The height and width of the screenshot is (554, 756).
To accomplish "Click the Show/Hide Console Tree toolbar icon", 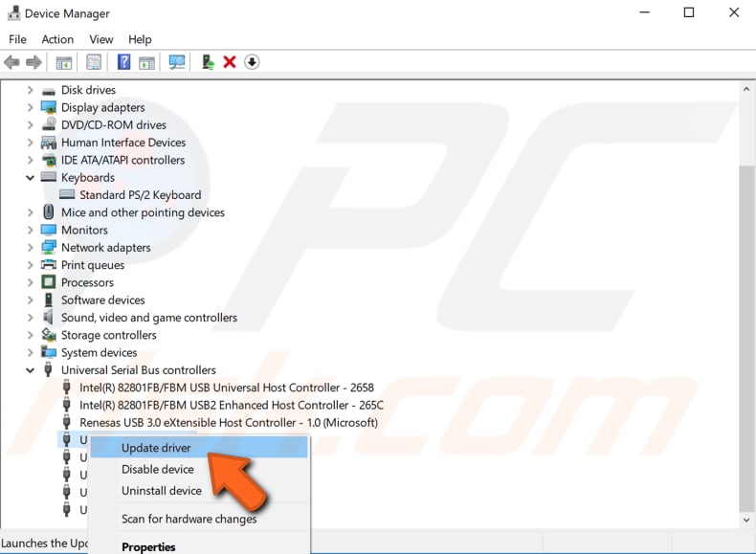I will click(64, 62).
